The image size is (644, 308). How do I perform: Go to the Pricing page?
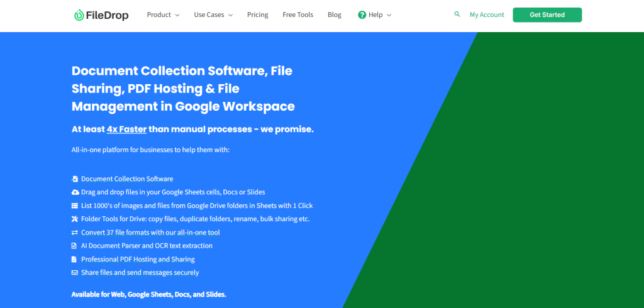pos(257,15)
